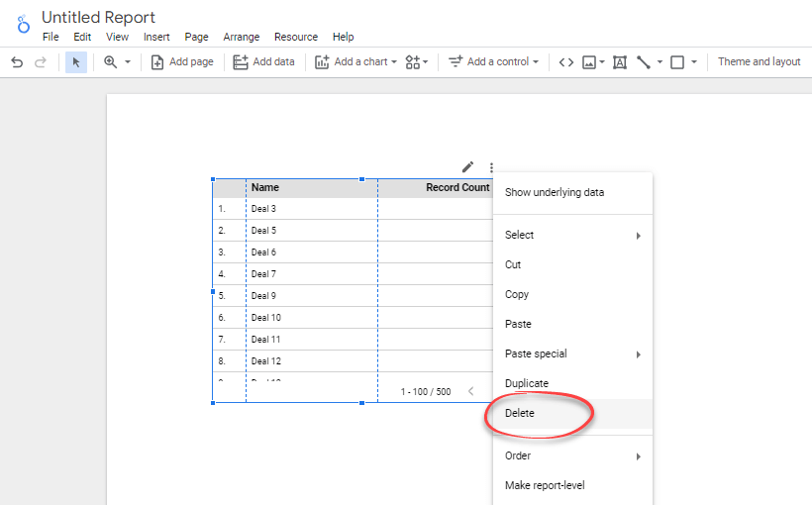Open the Resource menu
This screenshot has height=505, width=812.
(296, 37)
